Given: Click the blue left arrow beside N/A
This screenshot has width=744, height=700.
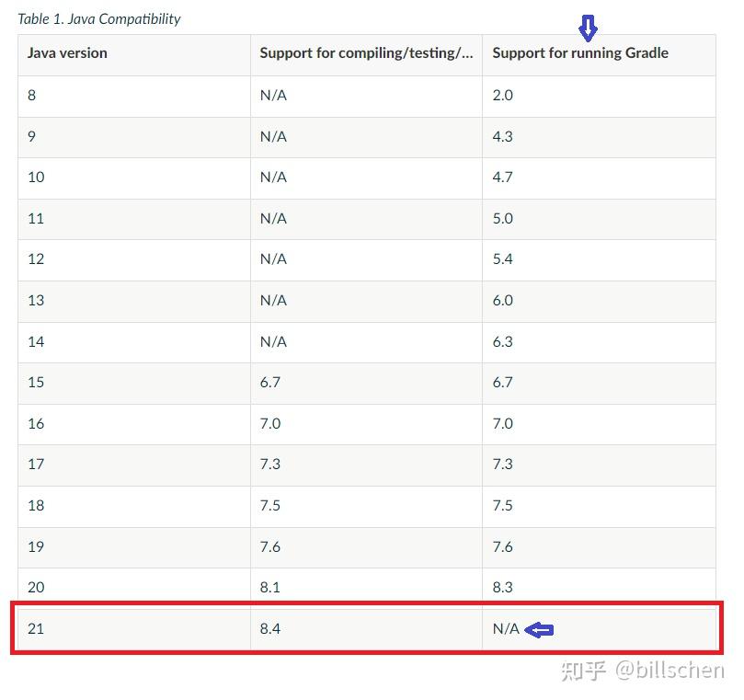Looking at the screenshot, I should pyautogui.click(x=539, y=630).
